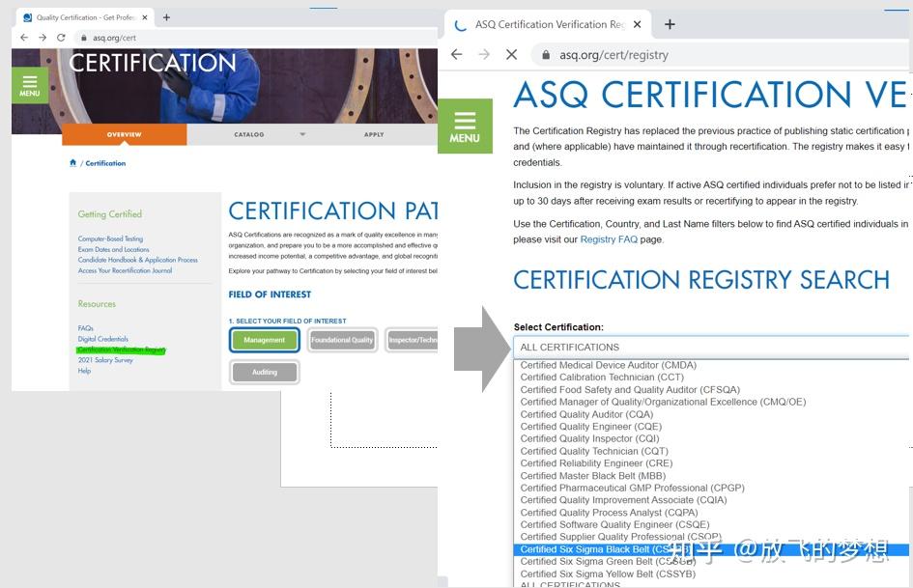Image resolution: width=913 pixels, height=588 pixels.
Task: Click the padlock icon beside asq.org/cert
Action: coord(85,38)
